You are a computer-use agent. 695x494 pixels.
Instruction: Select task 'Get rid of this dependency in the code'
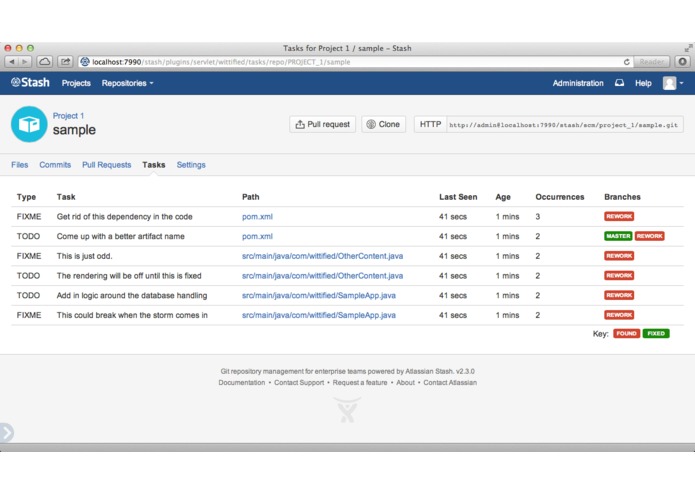[x=125, y=217]
